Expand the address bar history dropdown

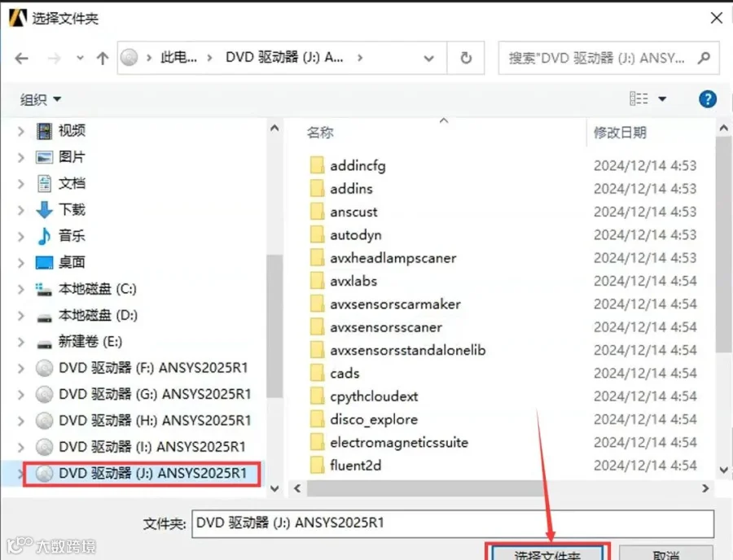click(428, 59)
